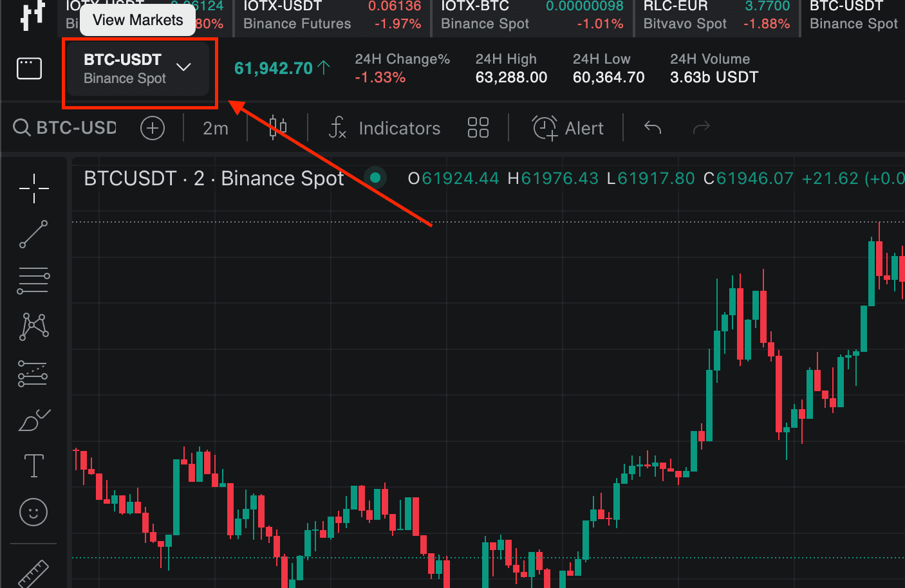
Task: Click the 24H Low value 60,364.70
Action: pos(608,77)
